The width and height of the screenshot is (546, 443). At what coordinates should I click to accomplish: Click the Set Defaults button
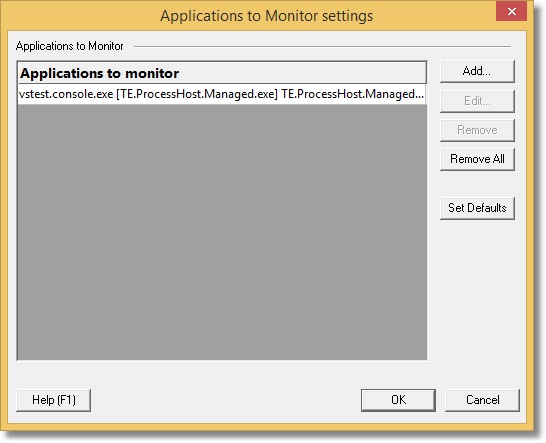point(477,208)
